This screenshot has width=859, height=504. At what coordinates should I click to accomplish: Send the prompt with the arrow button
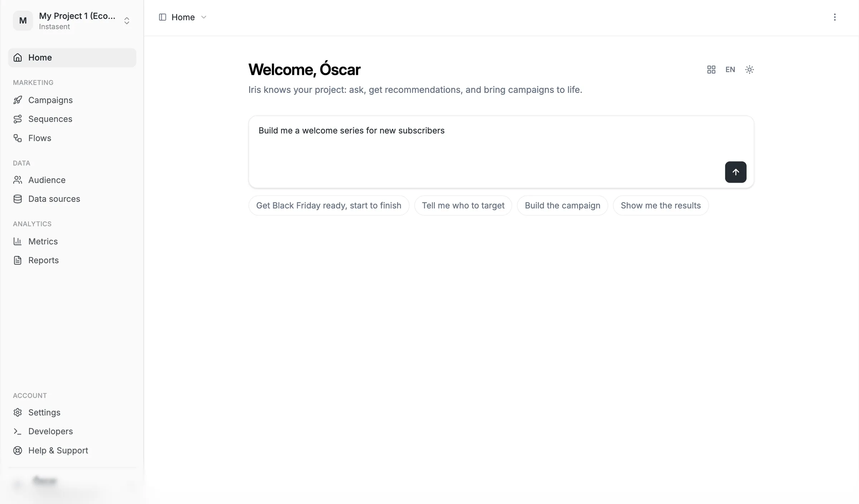tap(736, 172)
